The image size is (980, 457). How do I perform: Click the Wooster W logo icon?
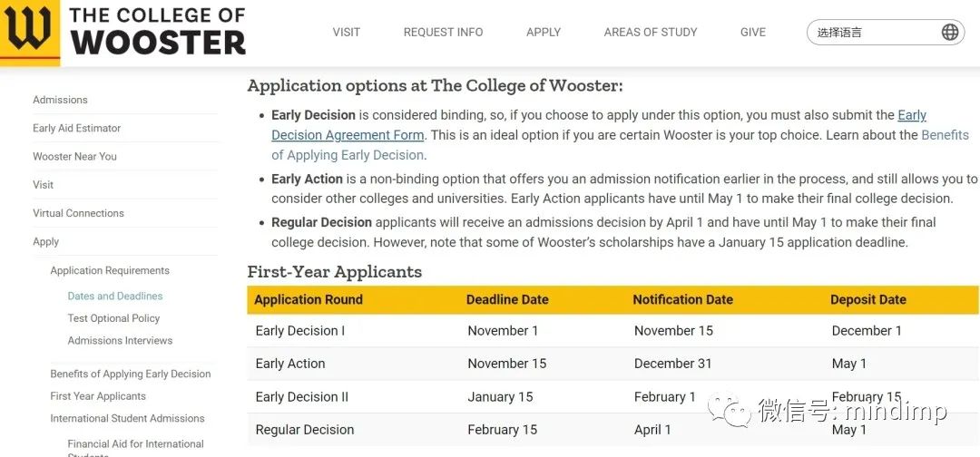[x=29, y=31]
